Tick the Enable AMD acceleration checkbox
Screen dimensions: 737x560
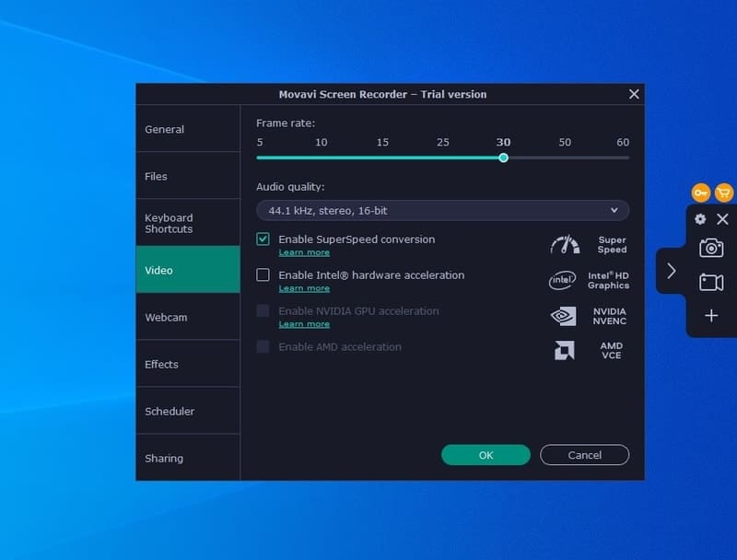pyautogui.click(x=263, y=346)
